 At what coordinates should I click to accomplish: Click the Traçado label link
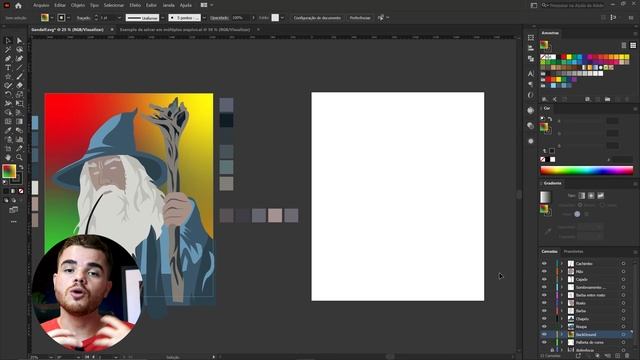(x=83, y=18)
